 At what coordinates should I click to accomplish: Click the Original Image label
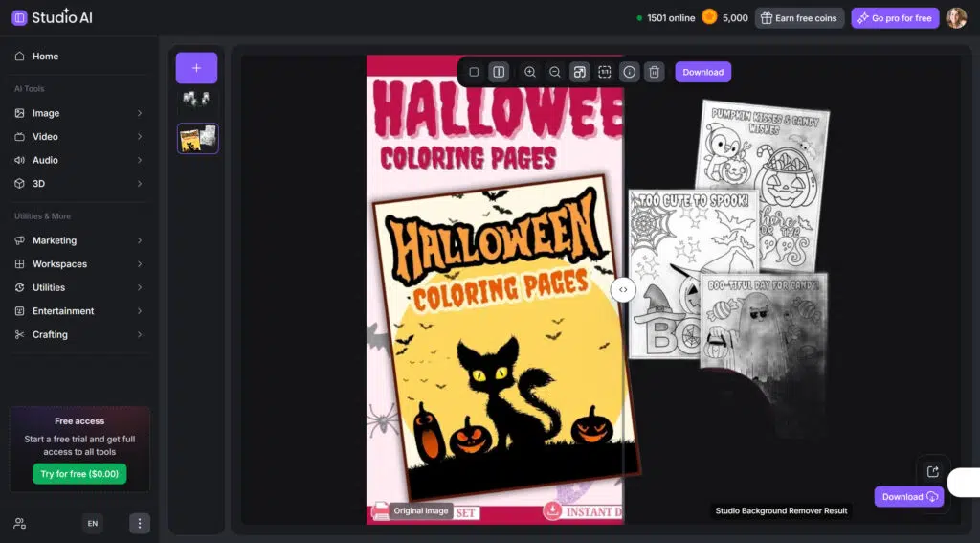(x=421, y=510)
